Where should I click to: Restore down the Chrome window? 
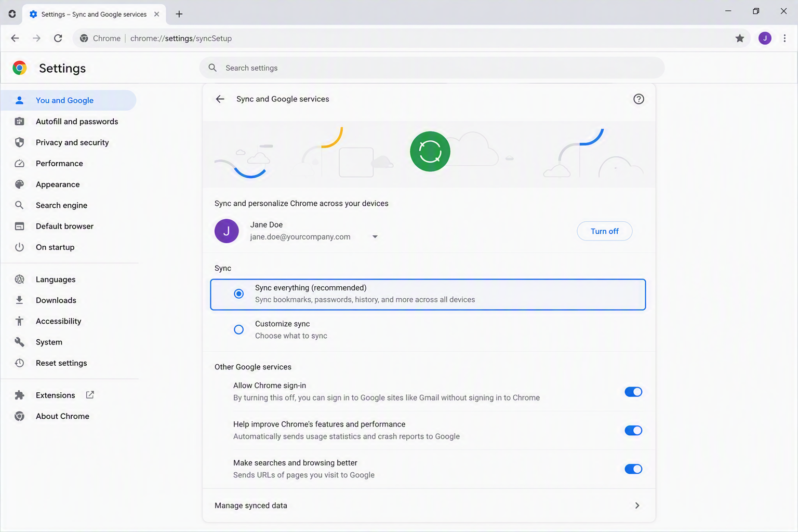point(756,11)
